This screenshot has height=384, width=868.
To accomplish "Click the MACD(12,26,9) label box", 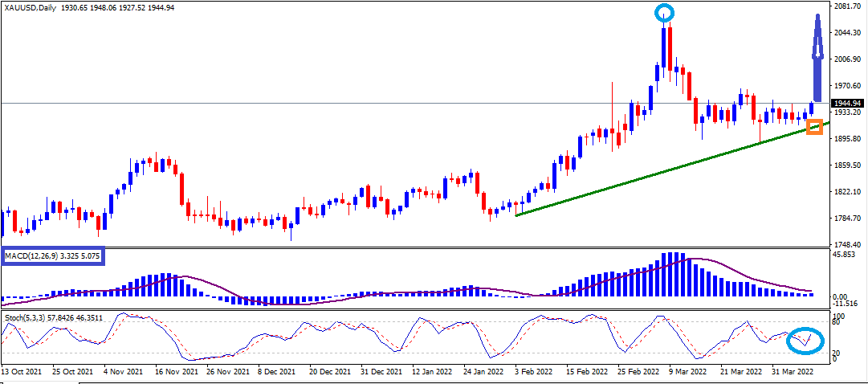I will 53,256.
